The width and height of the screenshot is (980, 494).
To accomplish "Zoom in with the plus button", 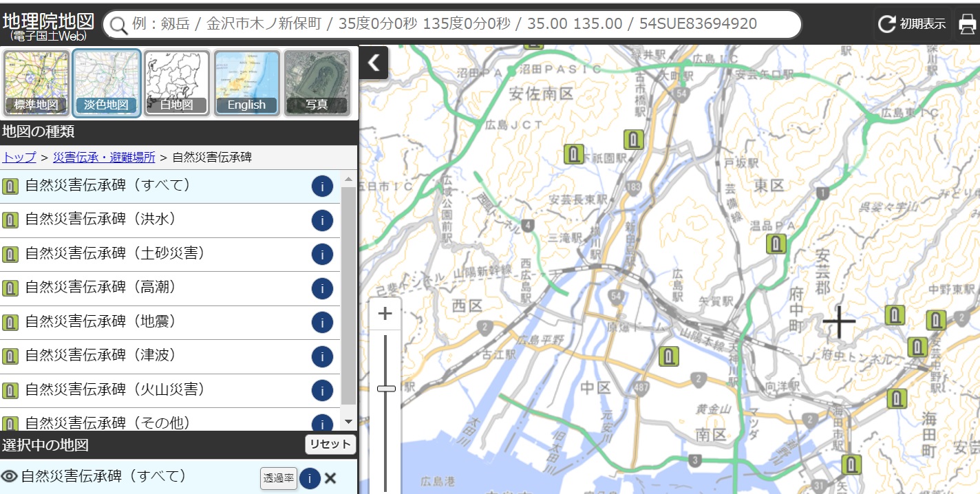I will pos(385,314).
